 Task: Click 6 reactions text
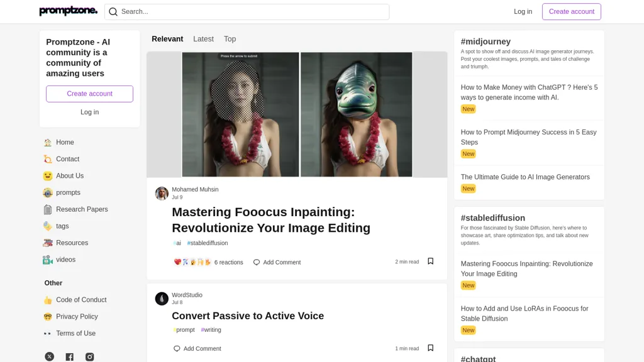[229, 262]
